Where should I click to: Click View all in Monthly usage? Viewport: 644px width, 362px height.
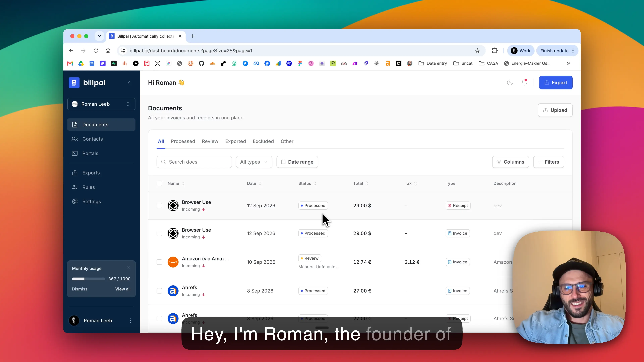click(x=123, y=289)
